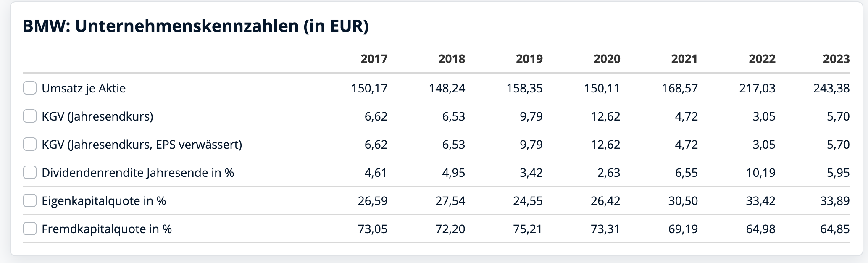Click the 2022 column header
The width and height of the screenshot is (868, 263).
(762, 59)
